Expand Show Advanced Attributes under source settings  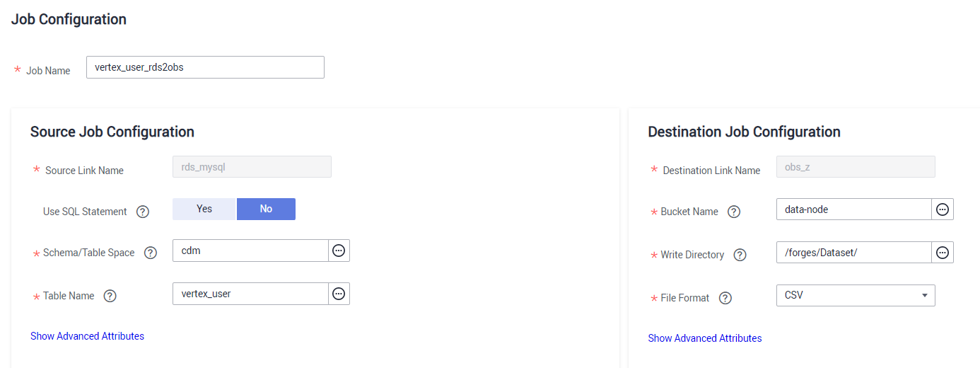(87, 336)
